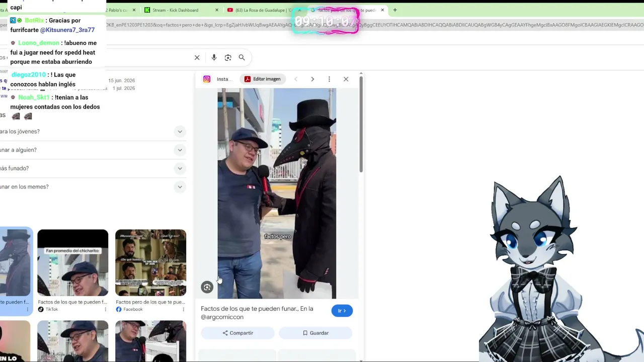Click the '15 jun. 2026' date text

coord(122,81)
